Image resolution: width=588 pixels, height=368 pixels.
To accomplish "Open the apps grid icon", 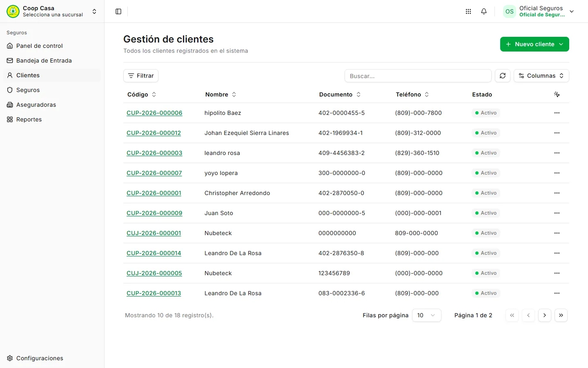I will click(x=468, y=11).
